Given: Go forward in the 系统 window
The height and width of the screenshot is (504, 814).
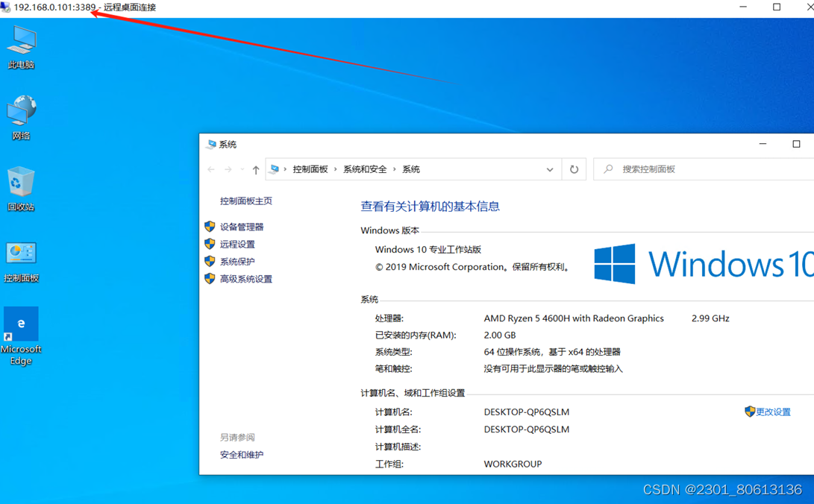Looking at the screenshot, I should [228, 169].
